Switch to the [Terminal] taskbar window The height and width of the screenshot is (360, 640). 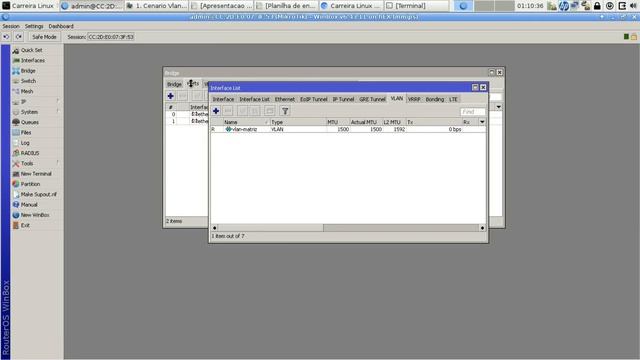tap(416, 6)
